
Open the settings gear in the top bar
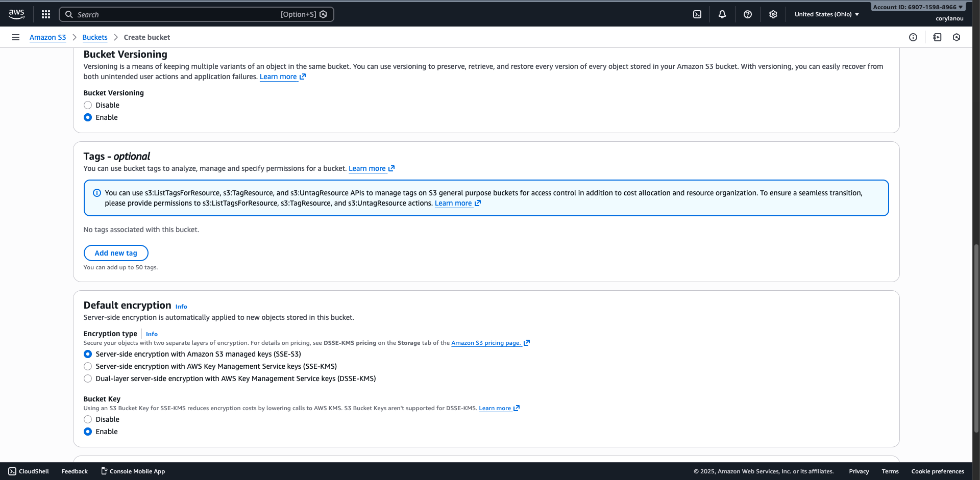tap(773, 14)
